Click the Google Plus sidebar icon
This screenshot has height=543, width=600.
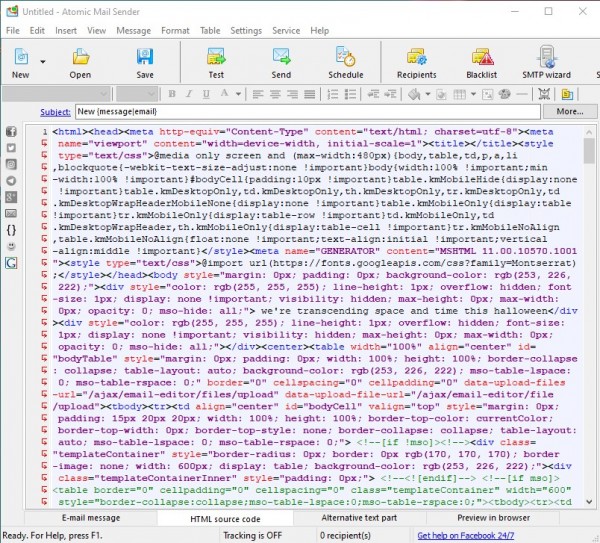(11, 197)
